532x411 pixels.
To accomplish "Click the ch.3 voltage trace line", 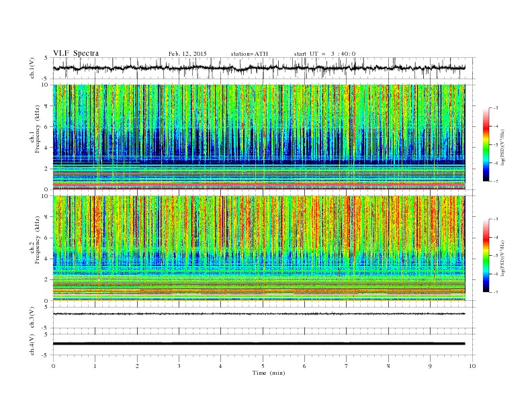I will click(x=259, y=314).
